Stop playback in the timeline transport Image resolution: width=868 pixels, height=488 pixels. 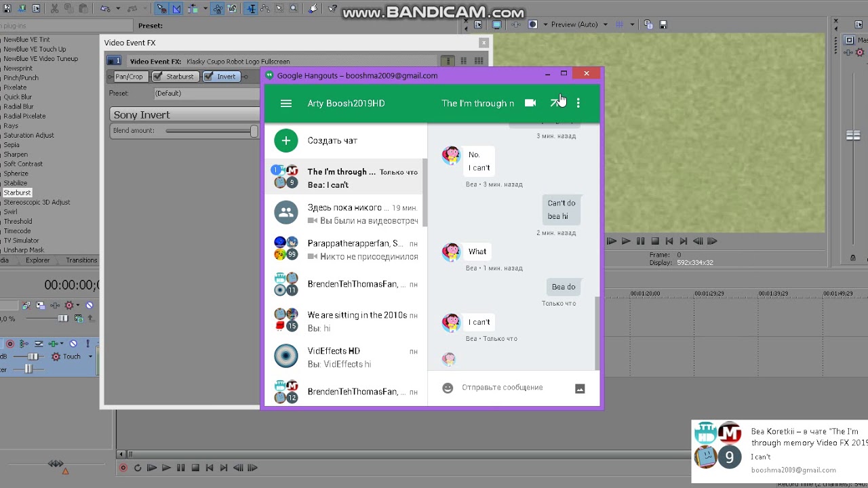pos(195,468)
